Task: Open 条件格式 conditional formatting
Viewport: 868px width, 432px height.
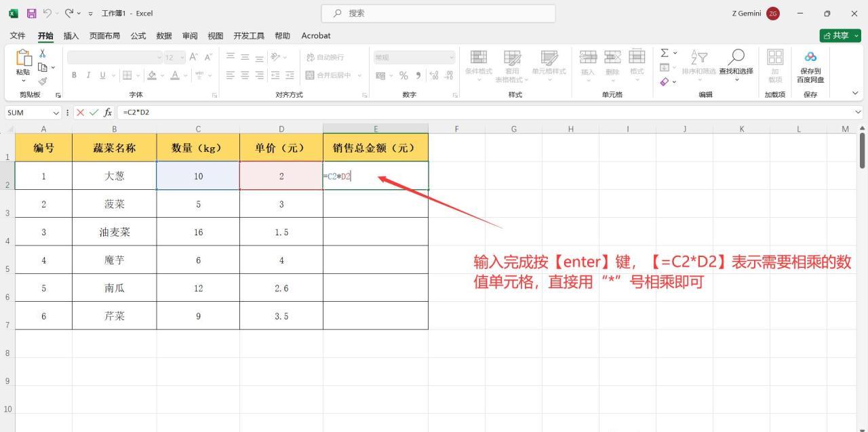Action: pyautogui.click(x=479, y=66)
